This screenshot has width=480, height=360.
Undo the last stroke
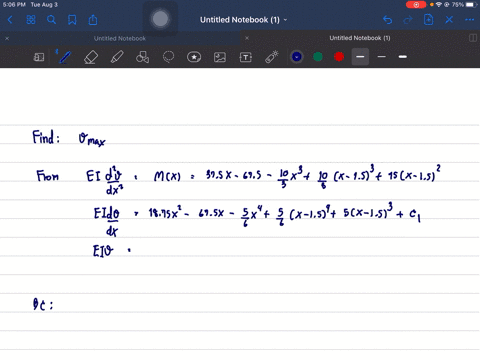pos(387,20)
